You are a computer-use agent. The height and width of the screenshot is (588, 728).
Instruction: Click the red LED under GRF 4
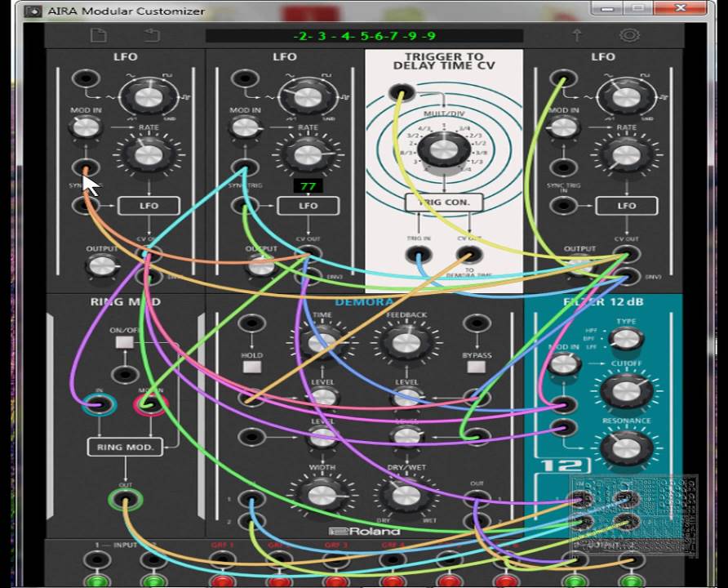coord(393,581)
